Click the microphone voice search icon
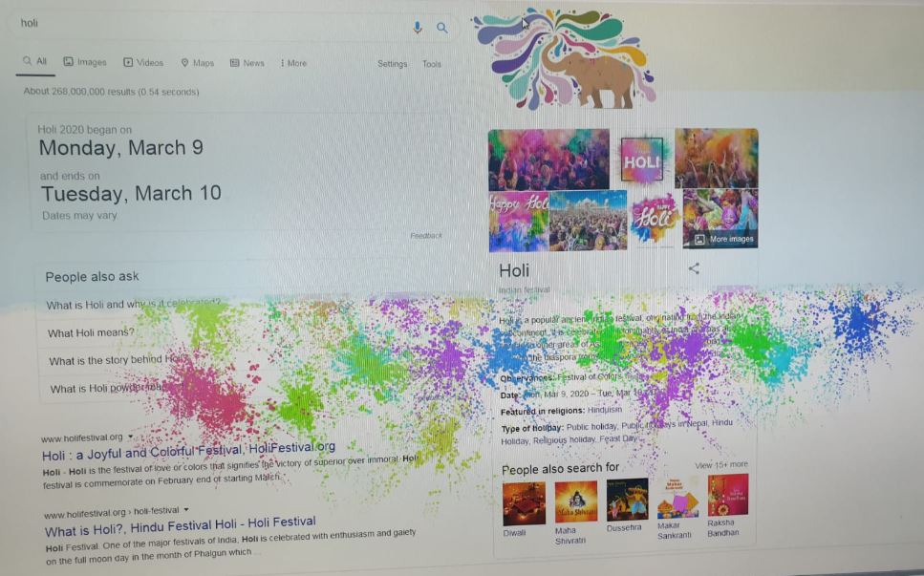This screenshot has width=924, height=576. tap(418, 27)
